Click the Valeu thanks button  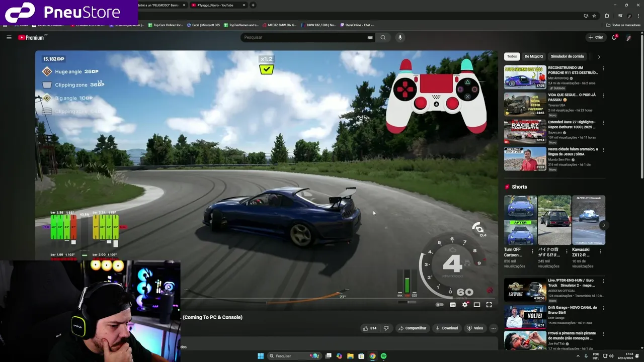[x=475, y=328]
